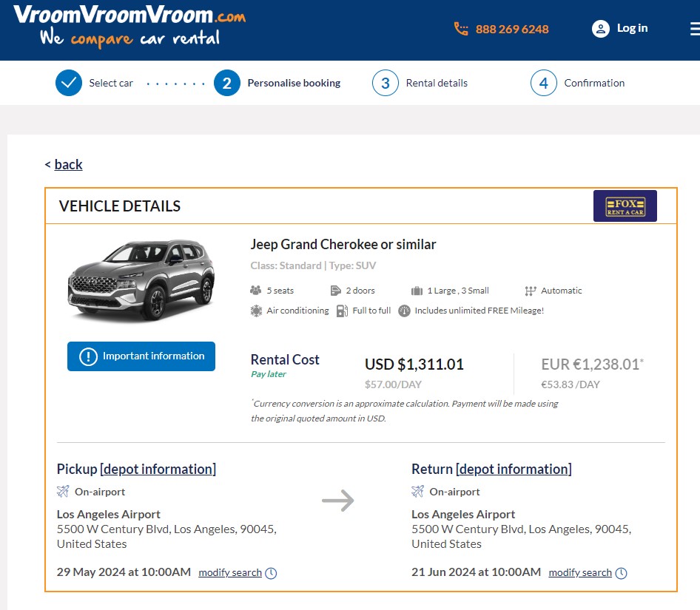The image size is (700, 610).
Task: Click the Select car checkmark circle
Action: [68, 83]
